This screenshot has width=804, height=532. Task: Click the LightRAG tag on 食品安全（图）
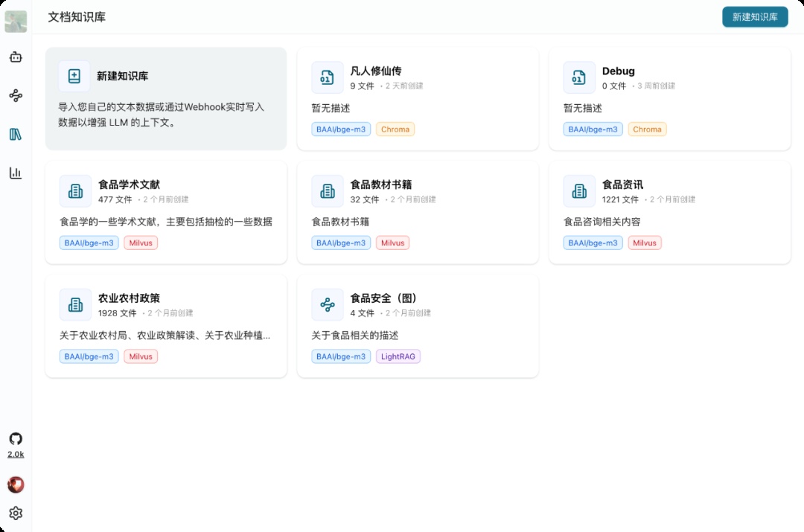(398, 356)
